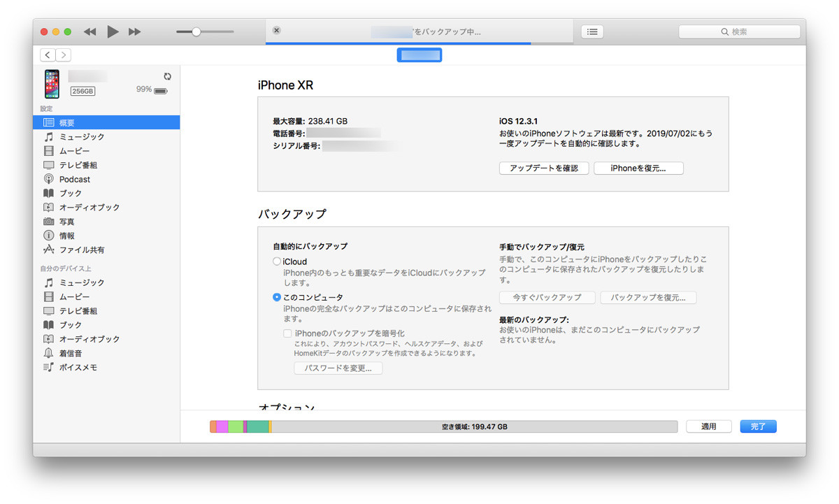Go forward with the right chevron
The width and height of the screenshot is (839, 504).
[x=63, y=55]
